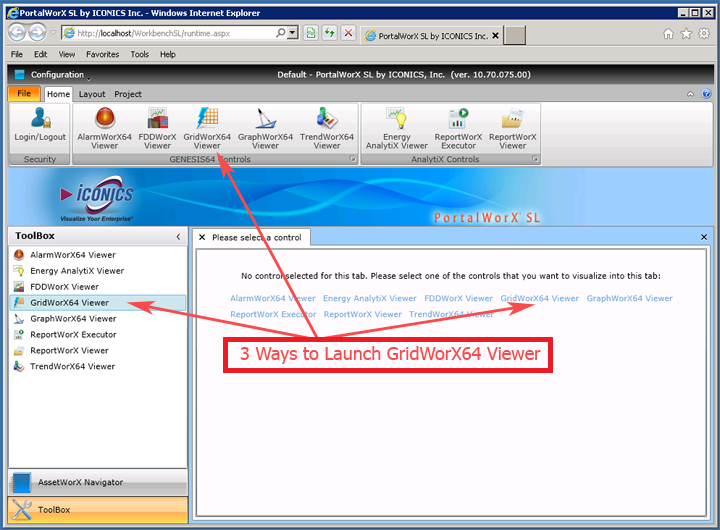Open recent pages dropdown next to Forward
Viewport: 720px width, 530px height.
click(x=53, y=33)
